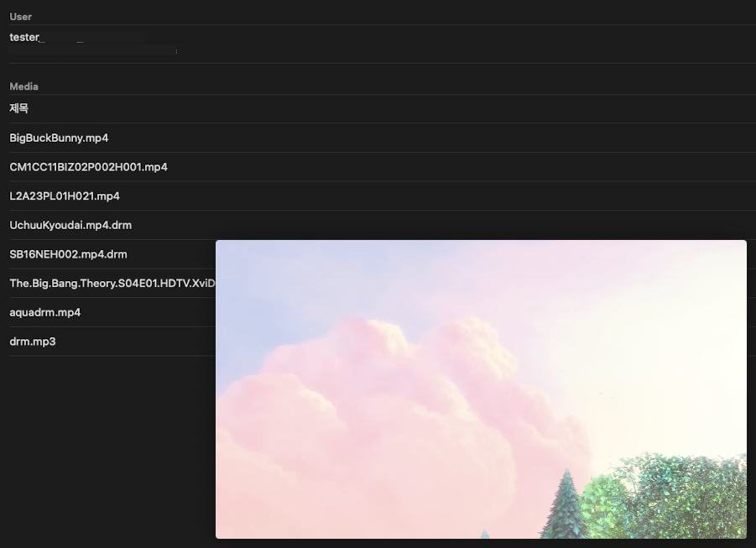Viewport: 756px width, 548px height.
Task: Open BigBuckBunny.mp4 from the media list
Action: (59, 138)
